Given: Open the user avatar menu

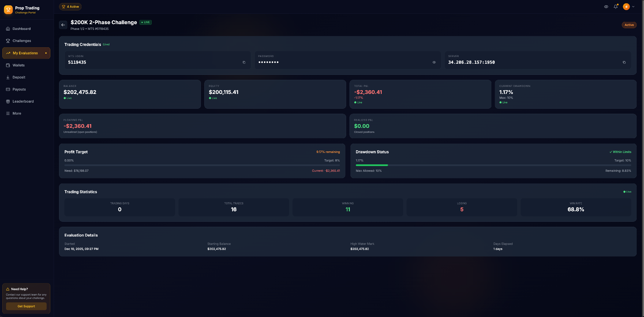Looking at the screenshot, I should point(626,7).
